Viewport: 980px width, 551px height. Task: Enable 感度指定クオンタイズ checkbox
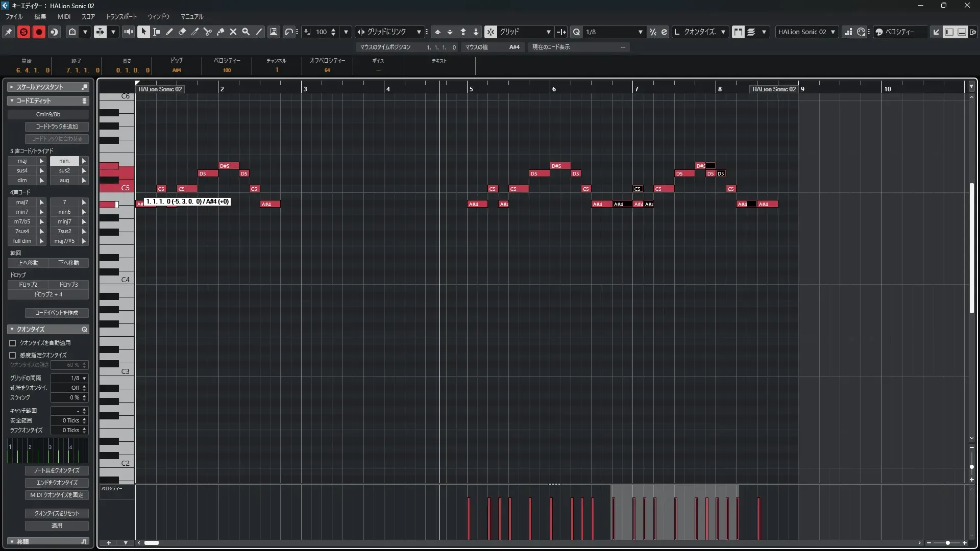(x=13, y=355)
